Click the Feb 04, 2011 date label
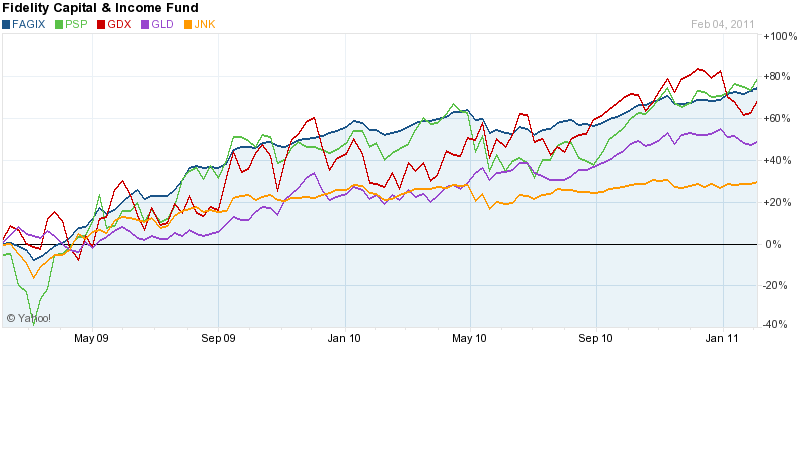 tap(722, 24)
